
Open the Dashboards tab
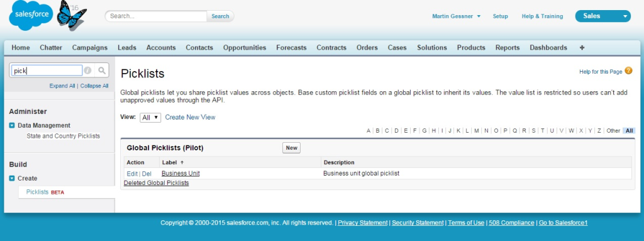click(548, 48)
